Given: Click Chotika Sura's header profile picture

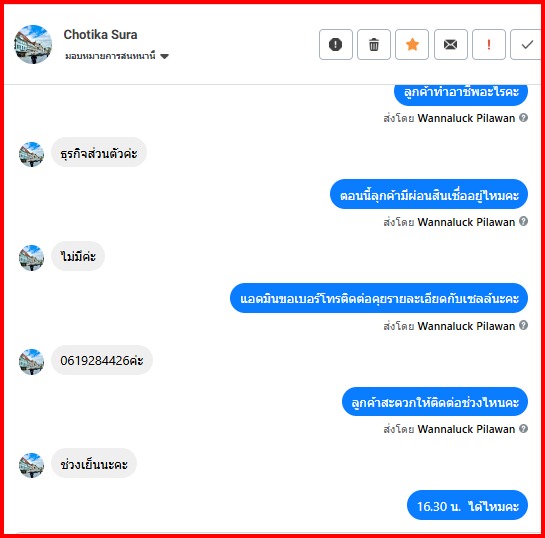Looking at the screenshot, I should [33, 44].
